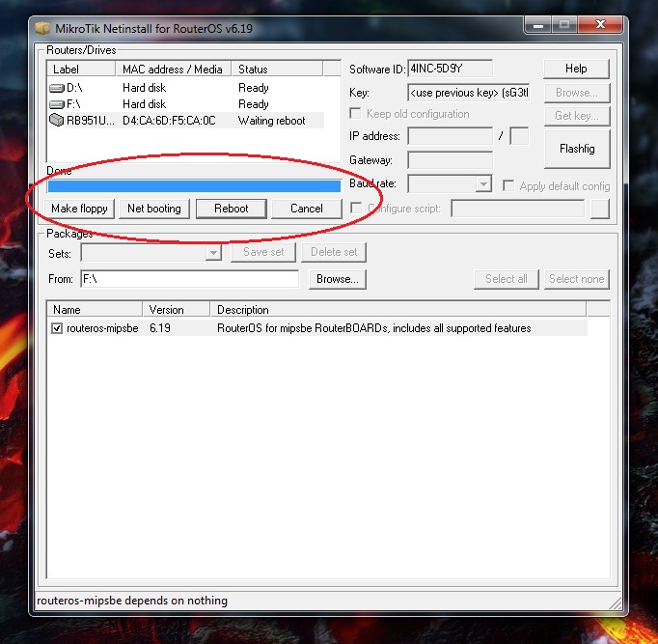Click the install progress bar

point(194,186)
